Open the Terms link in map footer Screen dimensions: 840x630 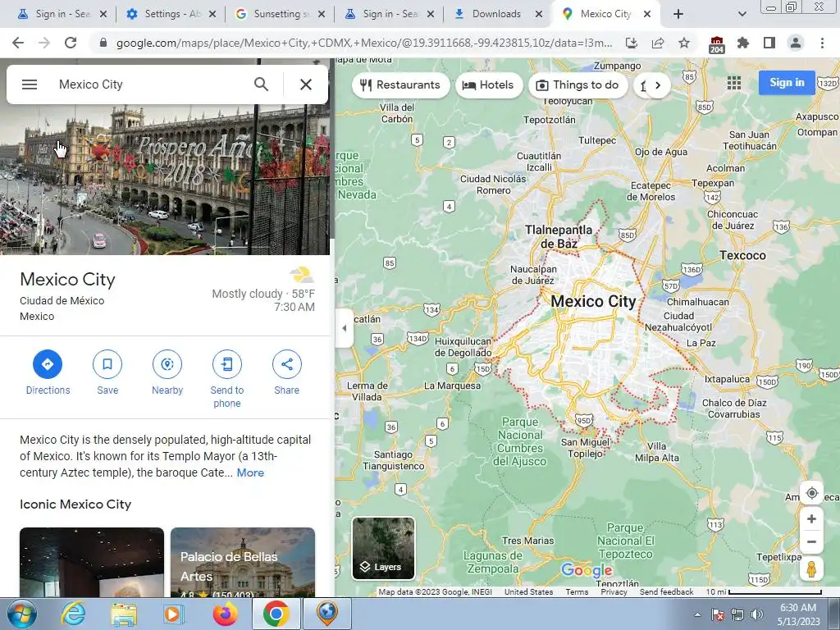(x=577, y=592)
